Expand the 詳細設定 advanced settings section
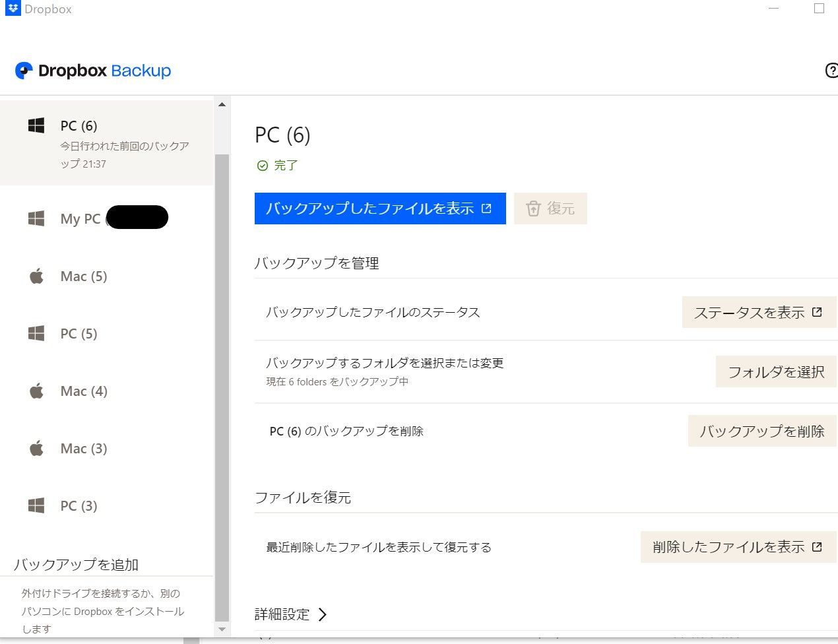This screenshot has width=838, height=644. click(x=282, y=614)
